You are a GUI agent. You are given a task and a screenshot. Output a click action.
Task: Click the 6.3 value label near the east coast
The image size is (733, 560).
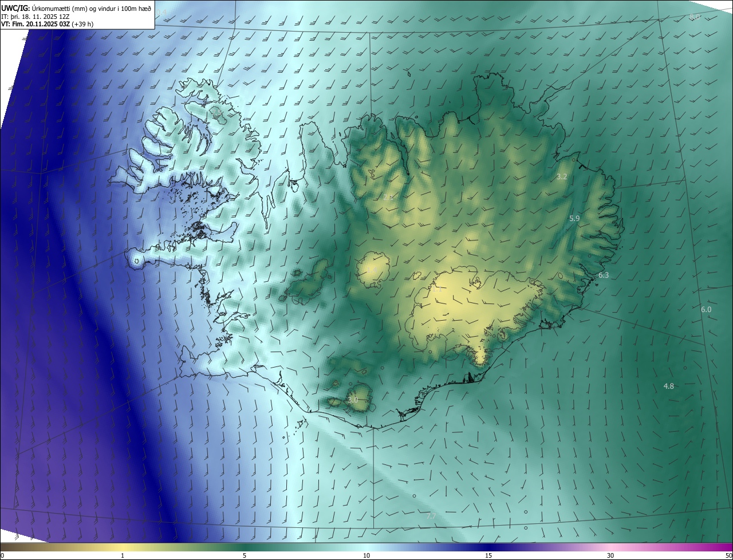pos(604,275)
